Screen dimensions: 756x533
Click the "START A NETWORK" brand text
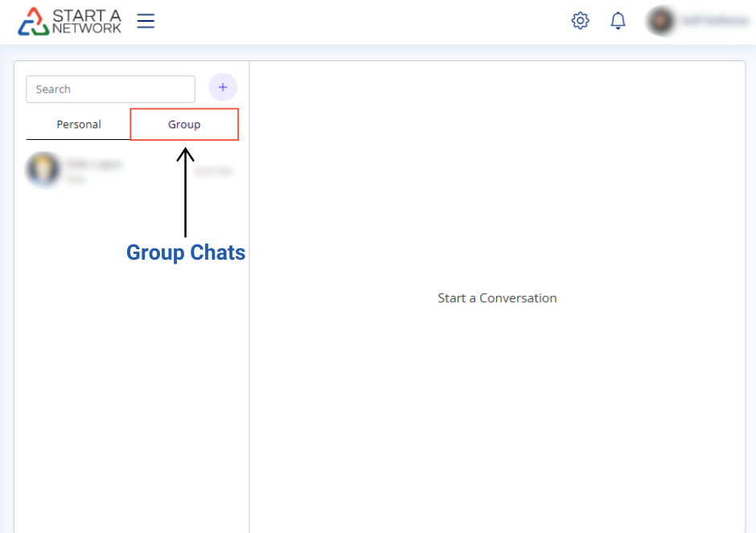pyautogui.click(x=87, y=22)
